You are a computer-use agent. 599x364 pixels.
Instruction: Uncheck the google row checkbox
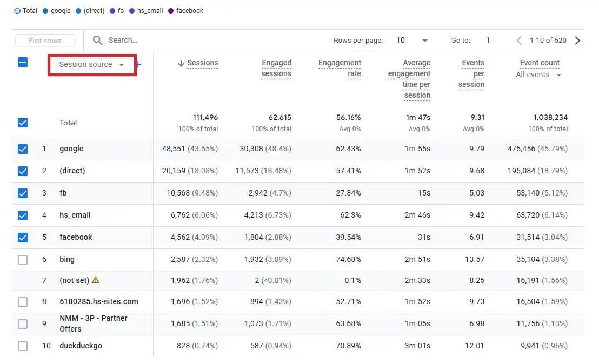23,149
